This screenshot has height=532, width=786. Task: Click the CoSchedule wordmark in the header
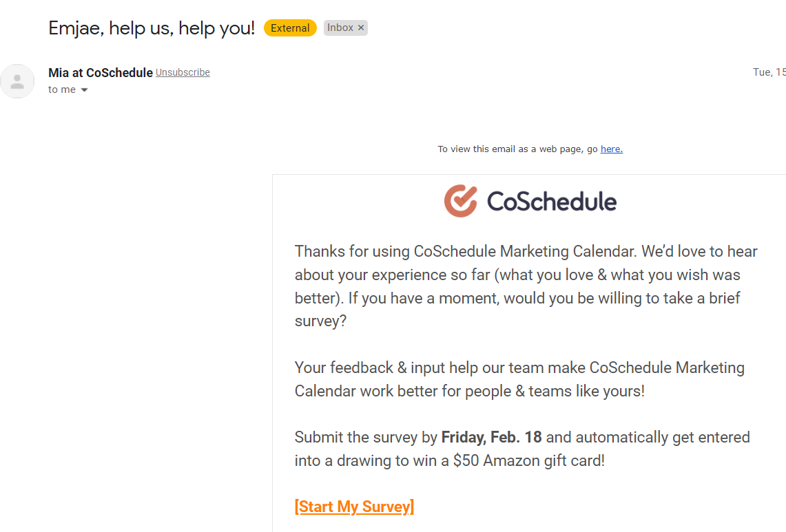551,202
